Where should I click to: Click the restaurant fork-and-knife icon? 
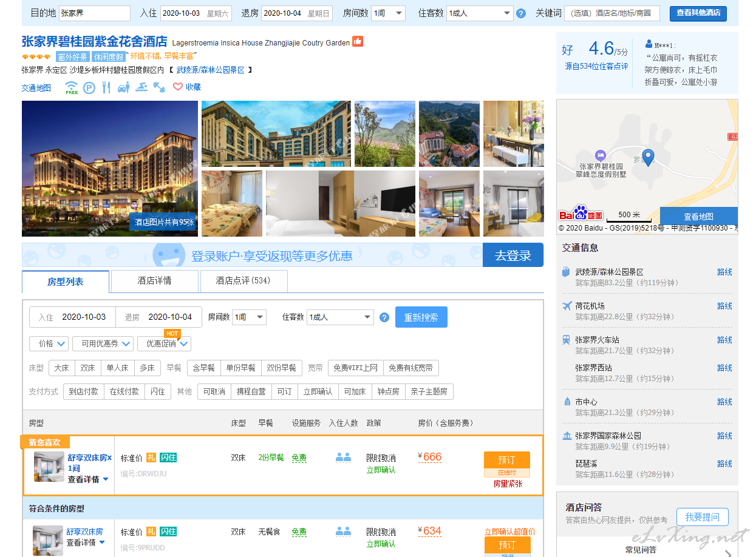[x=106, y=87]
